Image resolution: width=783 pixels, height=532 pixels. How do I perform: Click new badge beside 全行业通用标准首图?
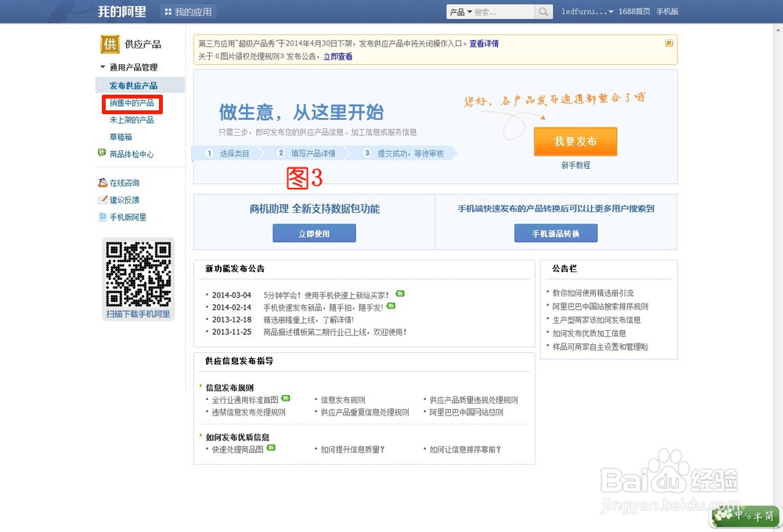click(286, 398)
